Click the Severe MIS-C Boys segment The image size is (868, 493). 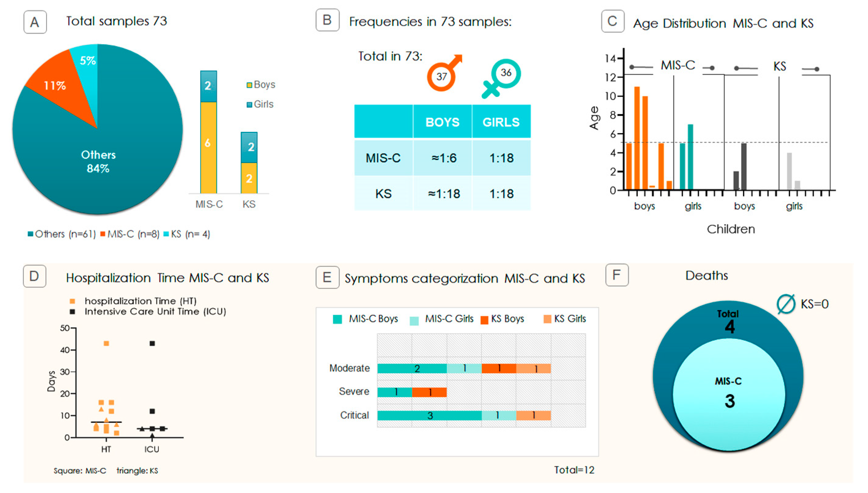point(395,392)
